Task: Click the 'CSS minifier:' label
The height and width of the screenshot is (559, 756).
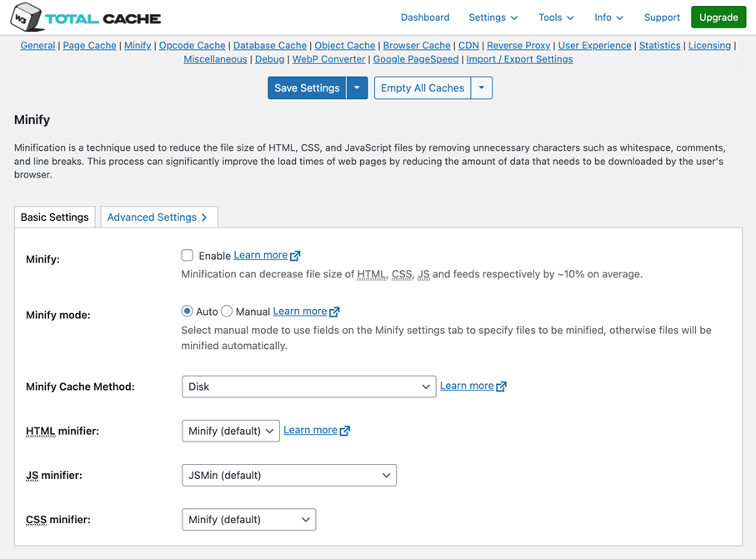Action: tap(58, 520)
